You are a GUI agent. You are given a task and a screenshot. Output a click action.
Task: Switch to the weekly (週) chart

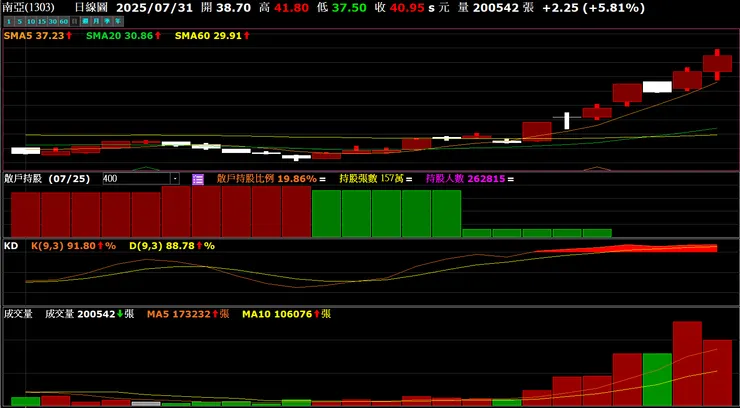[x=86, y=21]
